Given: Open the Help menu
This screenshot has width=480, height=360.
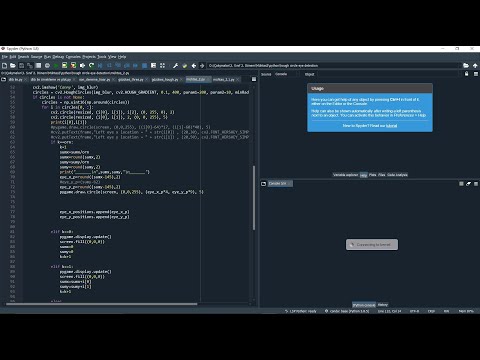Looking at the screenshot, I should coord(122,57).
